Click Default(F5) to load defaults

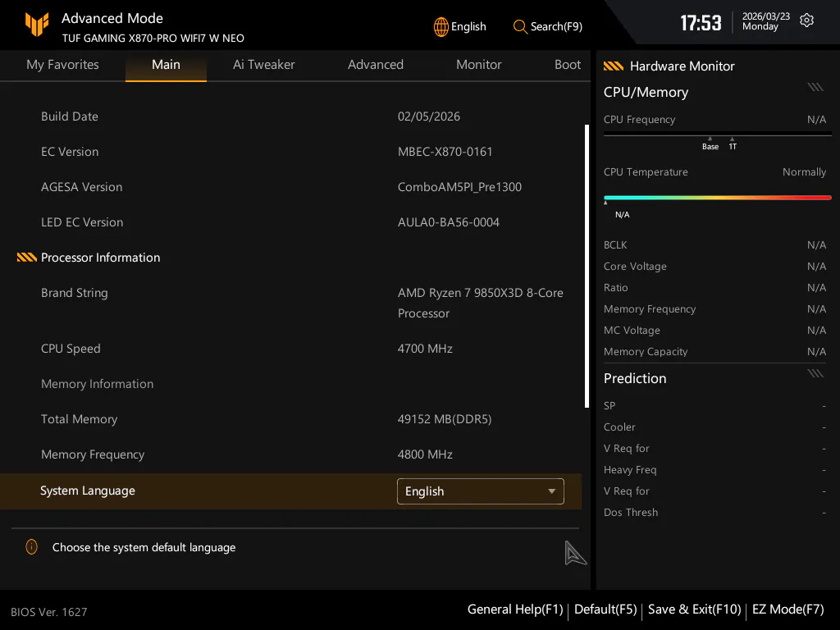pos(605,609)
